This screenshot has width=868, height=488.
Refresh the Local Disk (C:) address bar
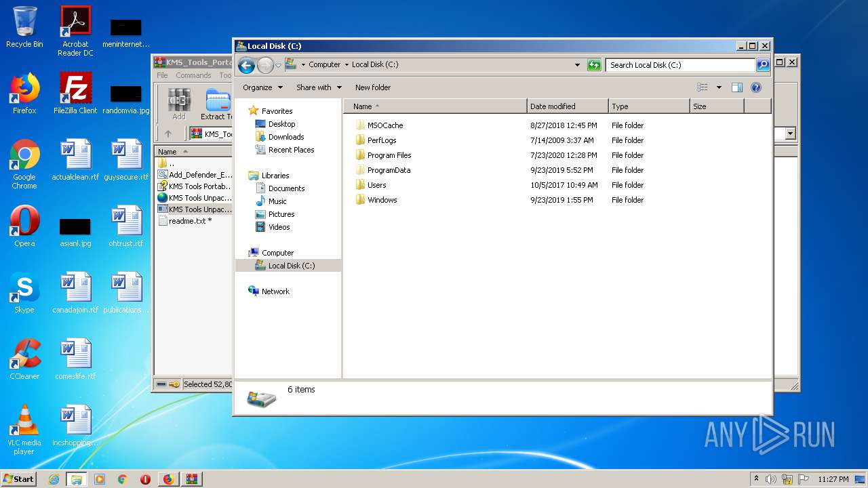click(594, 65)
